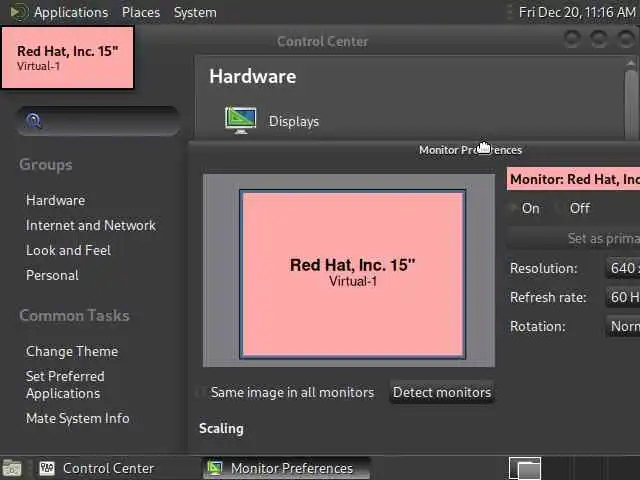Switch to Monitor Preferences taskbar button

click(287, 468)
